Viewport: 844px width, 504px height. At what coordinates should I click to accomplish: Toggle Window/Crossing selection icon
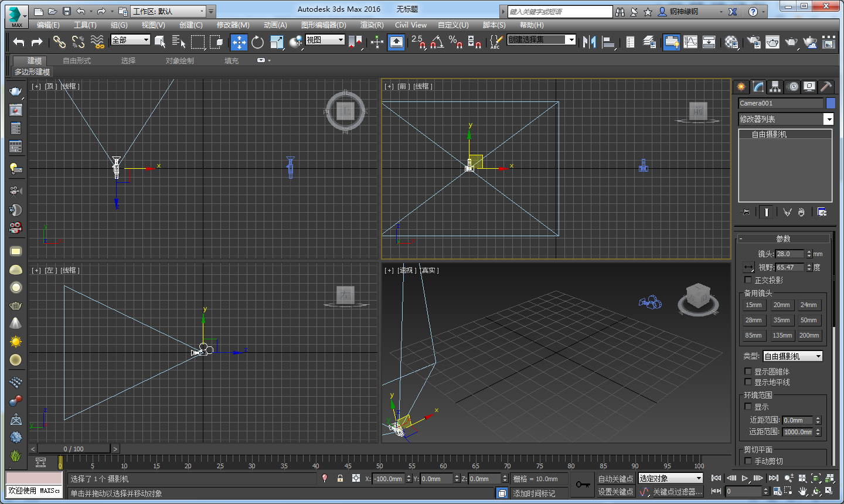(217, 42)
